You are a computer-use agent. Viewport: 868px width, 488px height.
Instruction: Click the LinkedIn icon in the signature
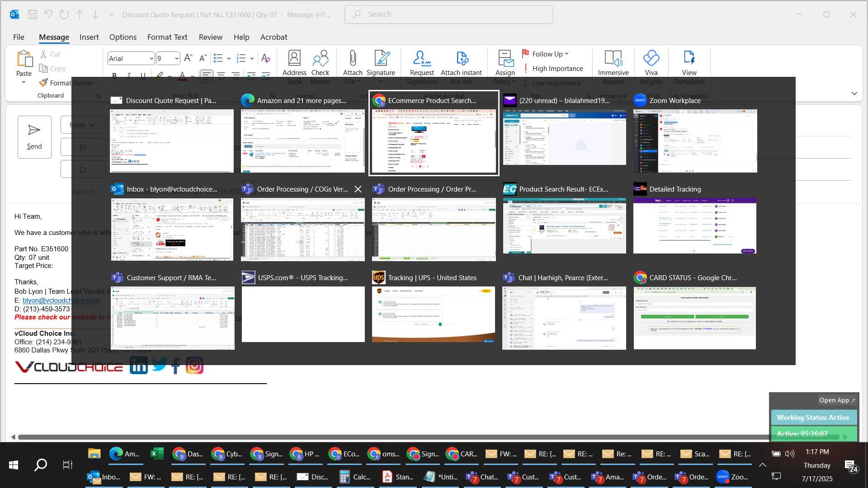pos(139,366)
